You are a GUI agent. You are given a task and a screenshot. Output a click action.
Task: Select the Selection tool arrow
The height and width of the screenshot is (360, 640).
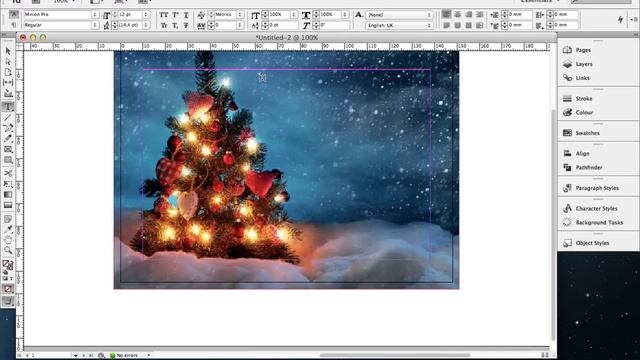tap(8, 51)
